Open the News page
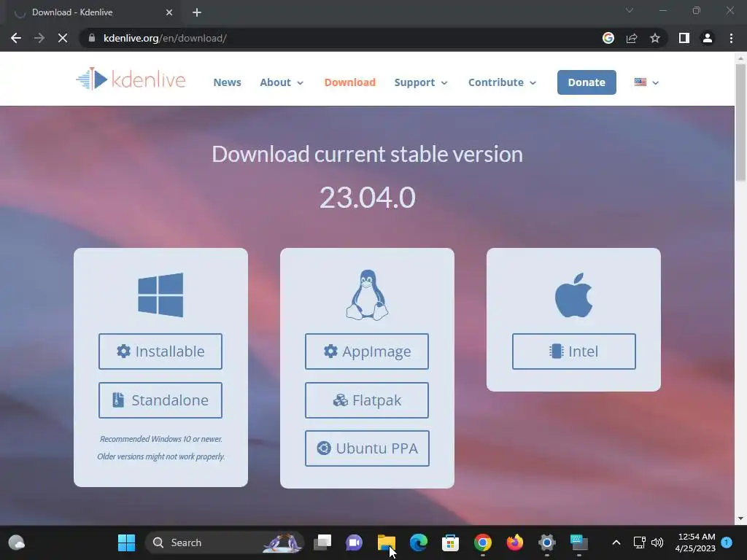Viewport: 747px width, 560px height. (228, 82)
